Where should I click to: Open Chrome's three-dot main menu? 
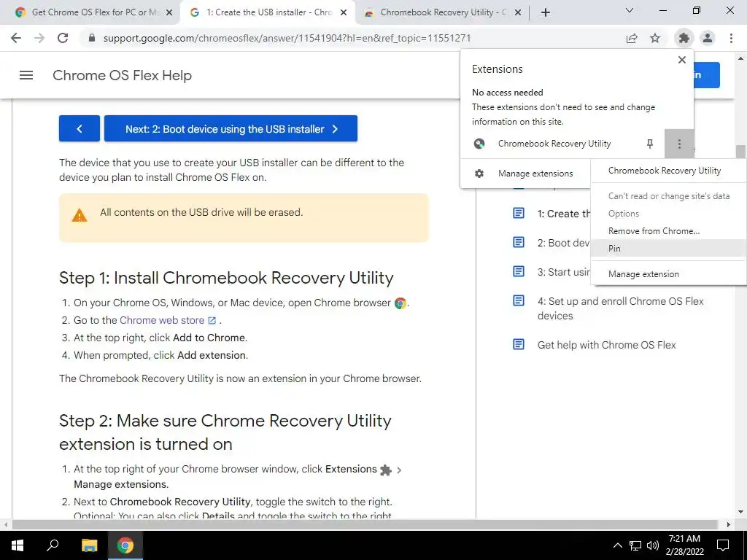coord(731,38)
